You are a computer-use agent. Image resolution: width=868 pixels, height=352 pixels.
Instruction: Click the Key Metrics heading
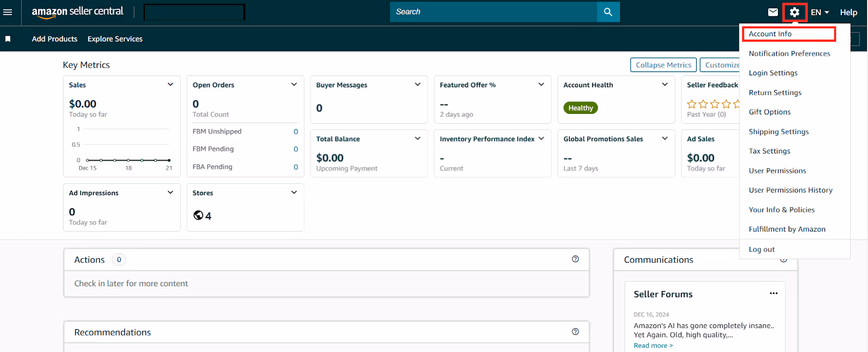[x=86, y=65]
